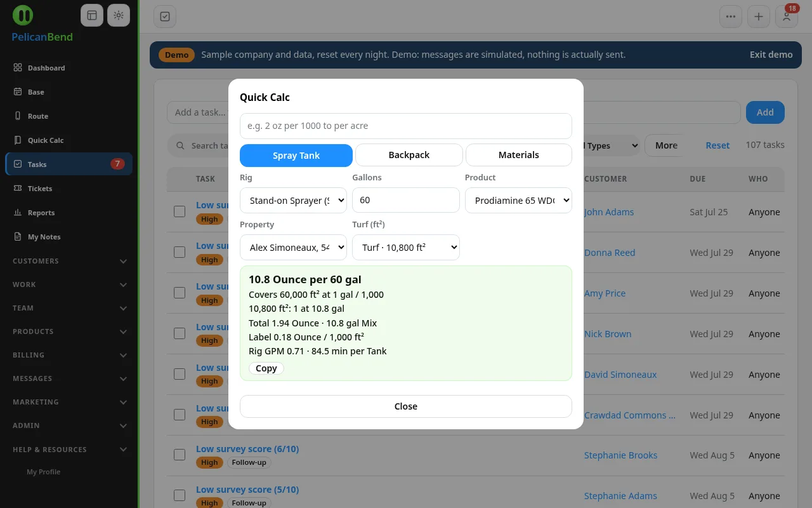Expand the Billing sidebar section
Image resolution: width=812 pixels, height=508 pixels.
click(x=70, y=355)
